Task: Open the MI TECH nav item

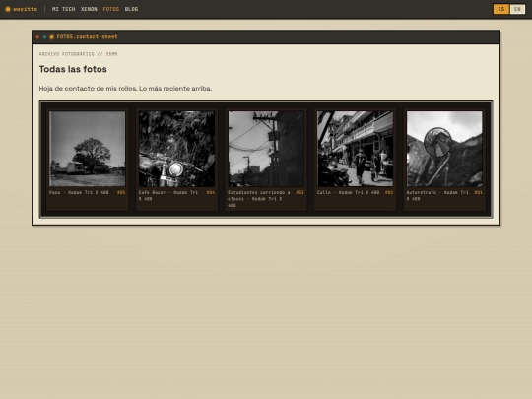Action: click(x=63, y=9)
